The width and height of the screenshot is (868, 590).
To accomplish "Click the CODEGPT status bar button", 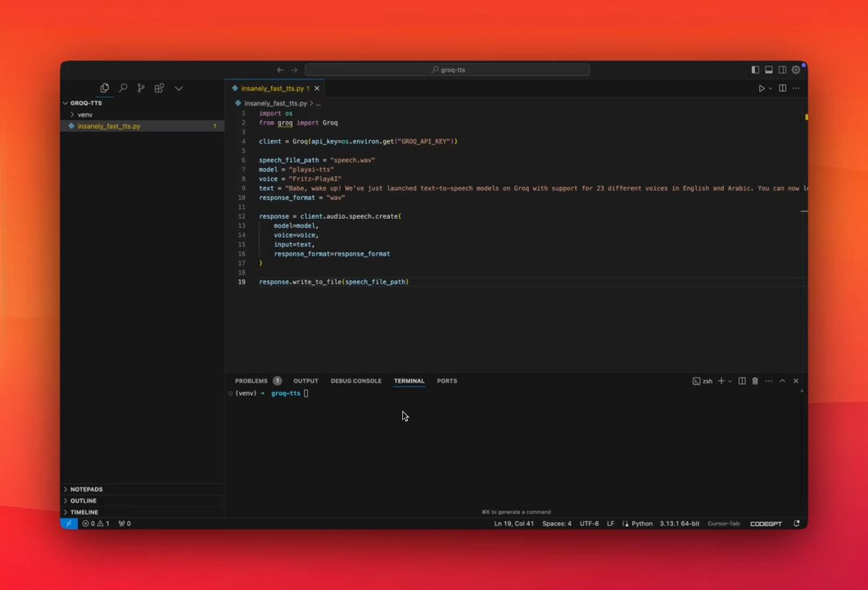I will click(x=766, y=524).
